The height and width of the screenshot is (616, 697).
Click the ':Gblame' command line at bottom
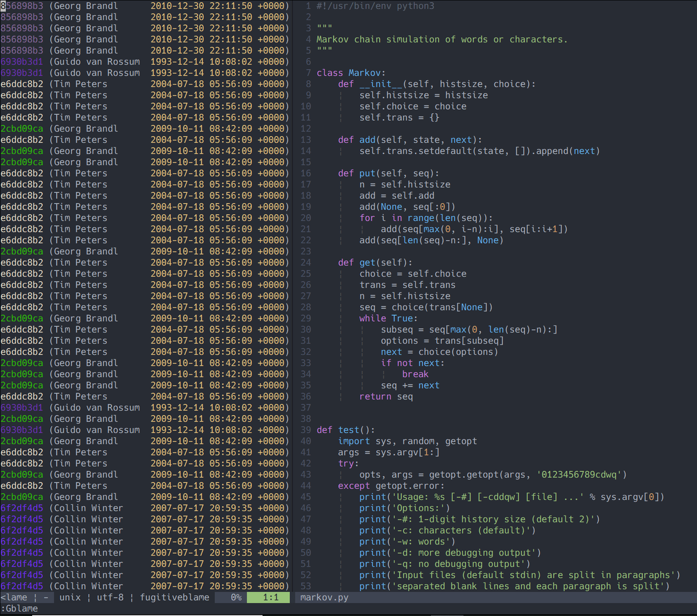(19, 608)
